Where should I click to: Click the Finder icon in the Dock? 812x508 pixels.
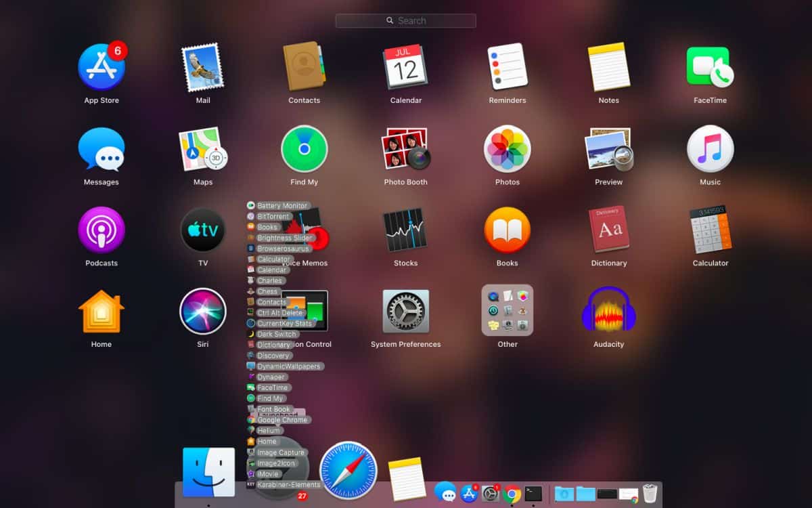(208, 472)
